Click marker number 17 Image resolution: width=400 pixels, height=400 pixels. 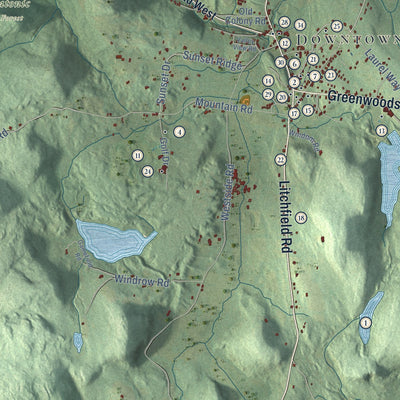tap(294, 113)
